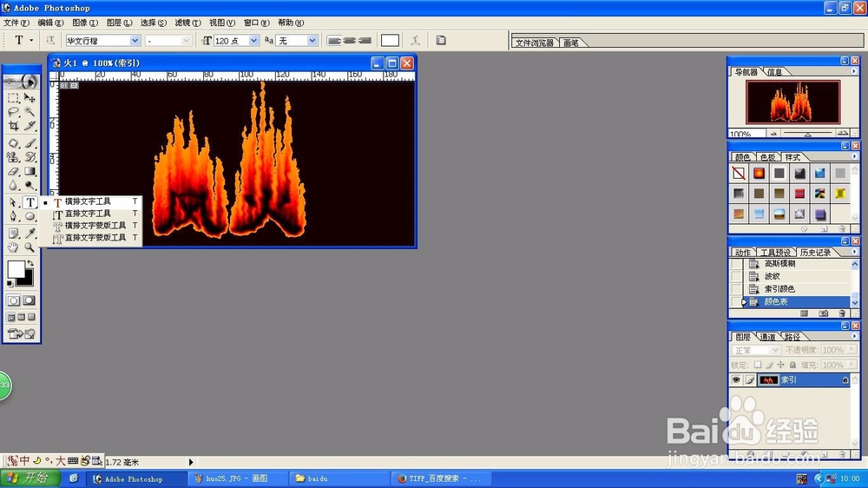Select the Pen tool
This screenshot has width=868, height=488.
[x=14, y=216]
